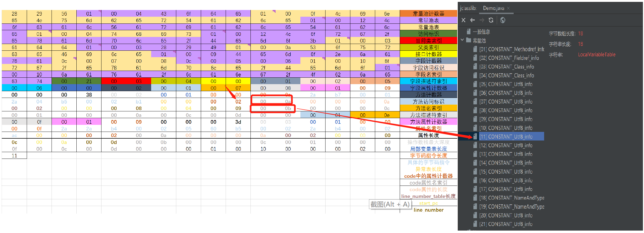Click the close (X) icon in jclasslib toolbar

pos(463,20)
